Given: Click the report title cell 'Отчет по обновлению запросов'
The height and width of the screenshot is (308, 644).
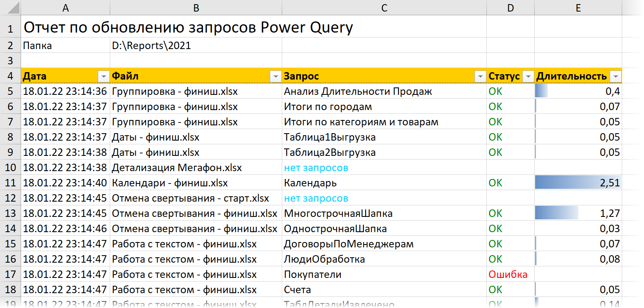Looking at the screenshot, I should click(x=188, y=27).
